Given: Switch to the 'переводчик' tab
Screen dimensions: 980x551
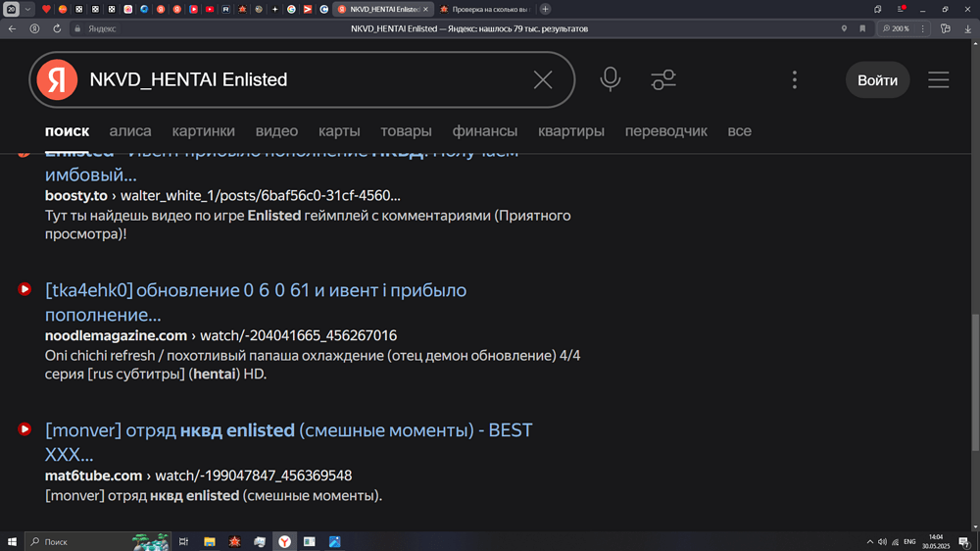Looking at the screenshot, I should (666, 131).
